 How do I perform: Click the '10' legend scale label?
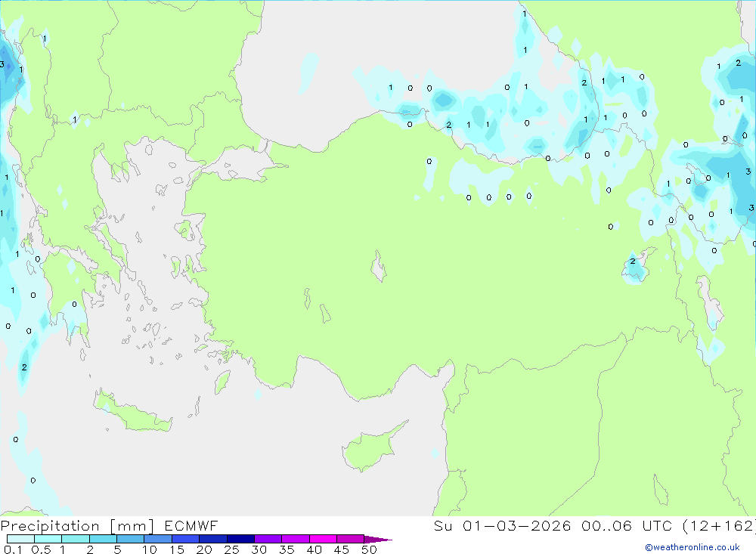click(x=150, y=549)
